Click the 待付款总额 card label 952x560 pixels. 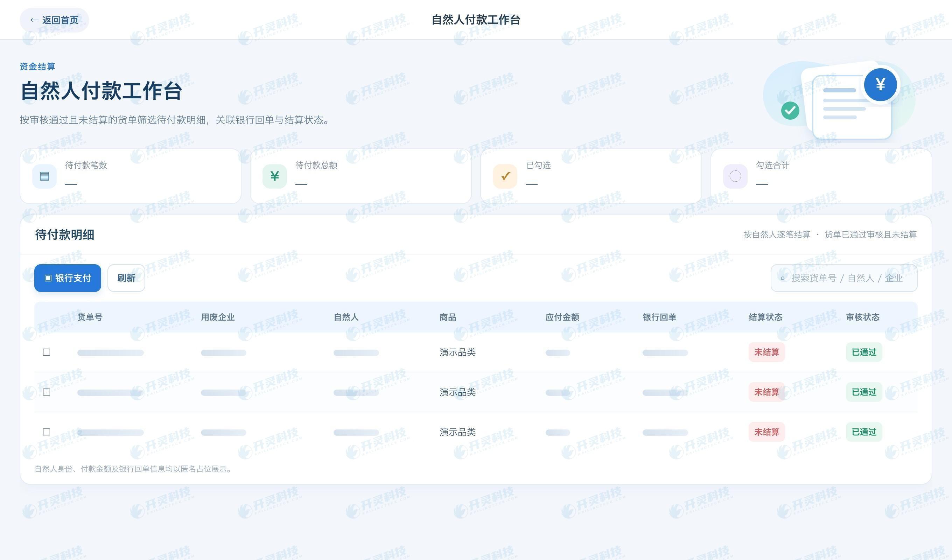point(316,165)
